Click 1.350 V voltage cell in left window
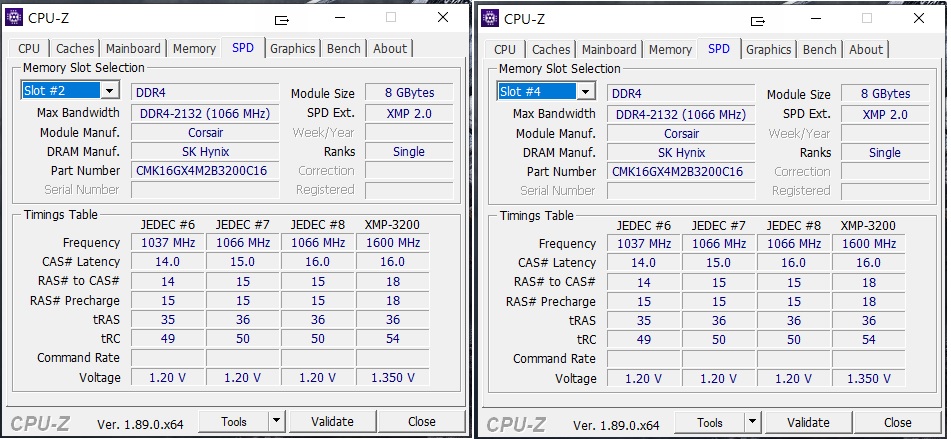 (392, 377)
